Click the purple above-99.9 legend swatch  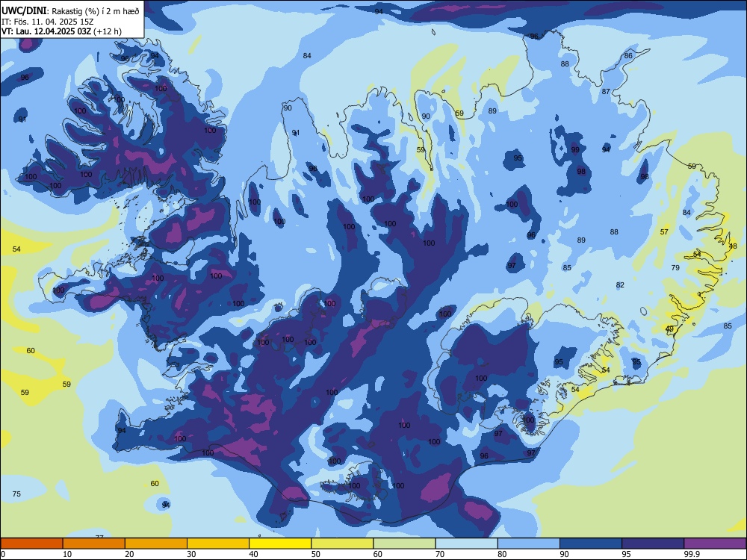pyautogui.click(x=715, y=544)
